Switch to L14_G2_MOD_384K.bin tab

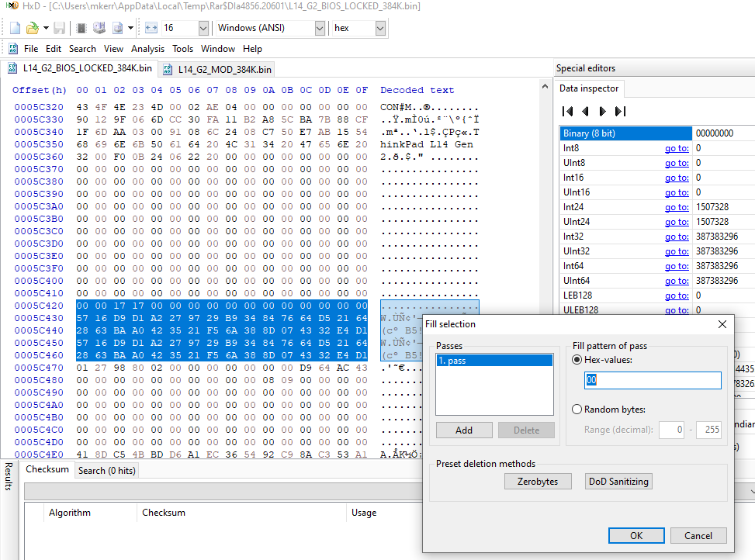(x=218, y=69)
